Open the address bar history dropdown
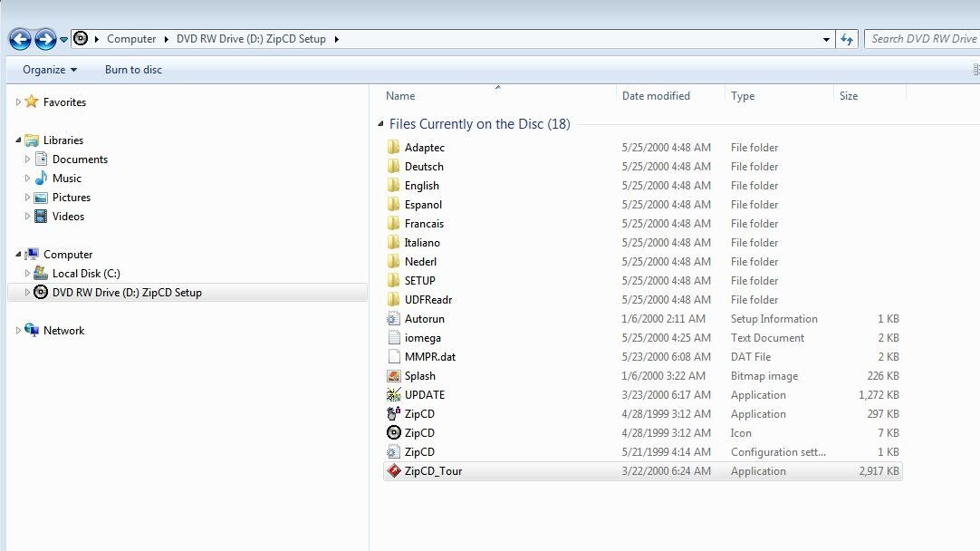Screen dimensions: 980x551 (x=826, y=39)
